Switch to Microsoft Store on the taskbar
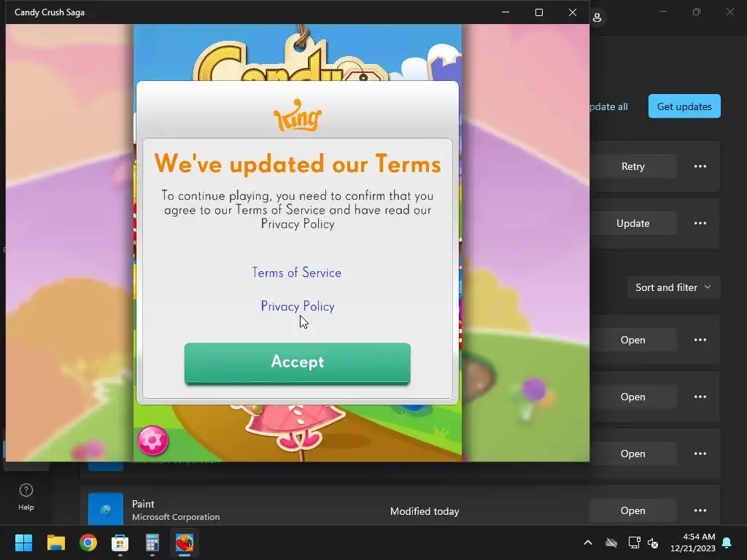 click(x=120, y=542)
